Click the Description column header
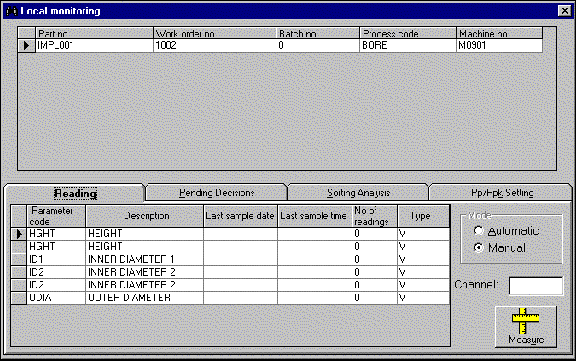Viewport: 576px width, 361px height. pos(144,216)
